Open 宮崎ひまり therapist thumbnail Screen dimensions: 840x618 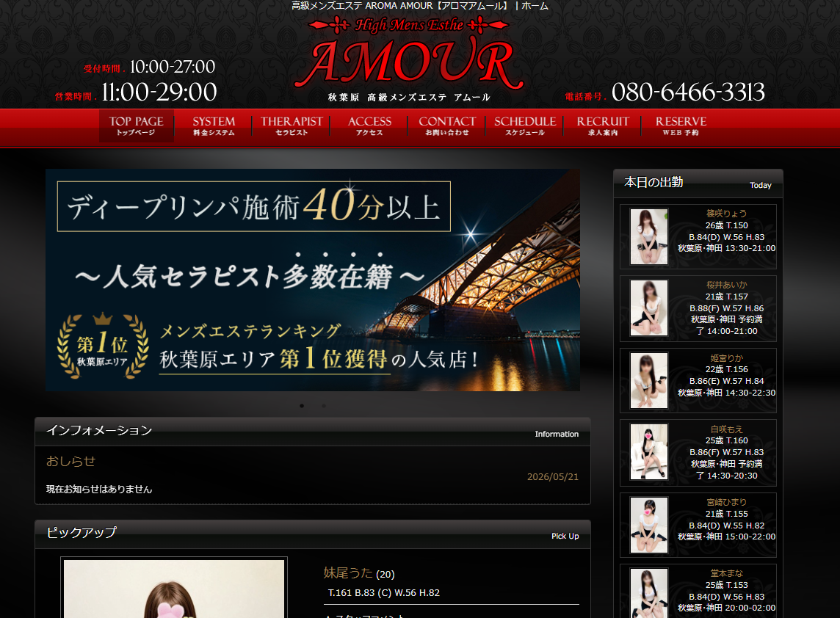tap(649, 526)
